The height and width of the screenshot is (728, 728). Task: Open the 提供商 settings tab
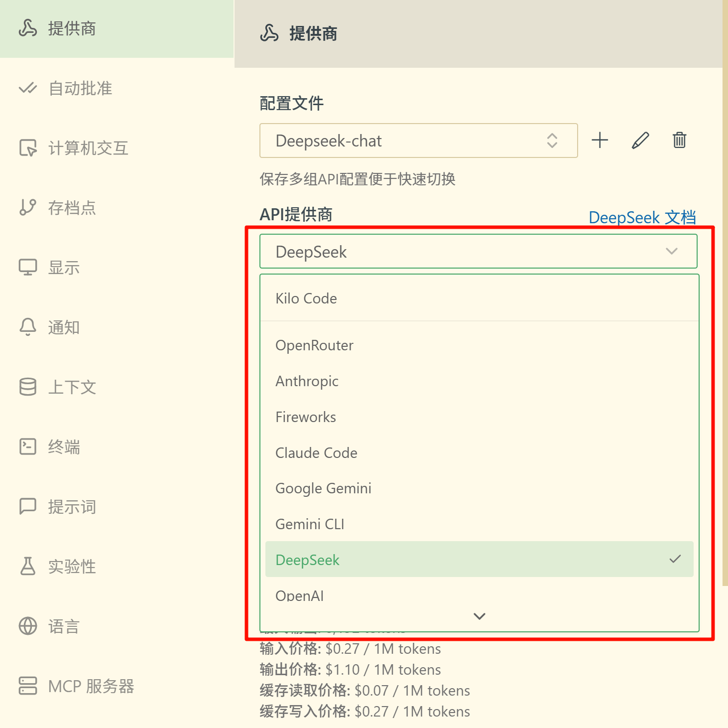point(117,29)
